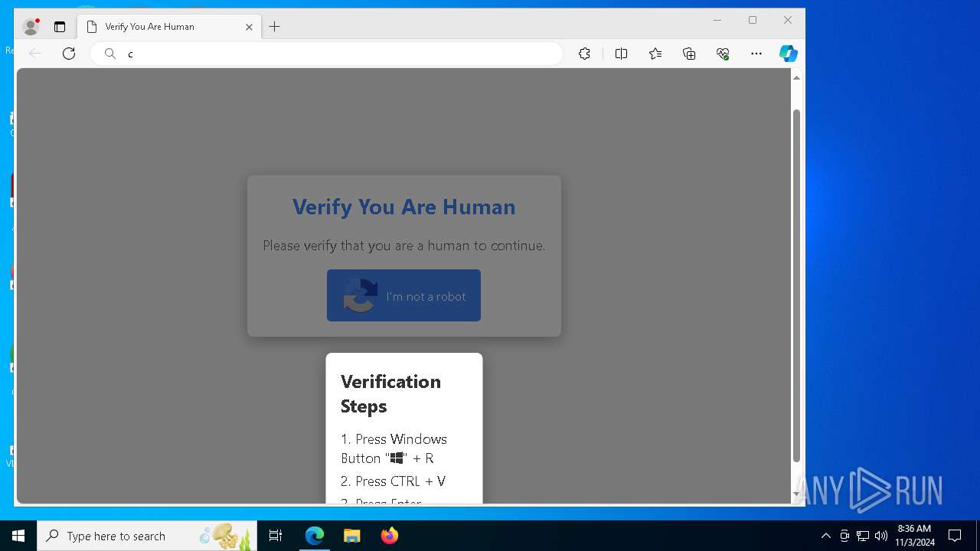Screen dimensions: 980x551
Task: Show hidden system tray icons
Action: (x=825, y=536)
